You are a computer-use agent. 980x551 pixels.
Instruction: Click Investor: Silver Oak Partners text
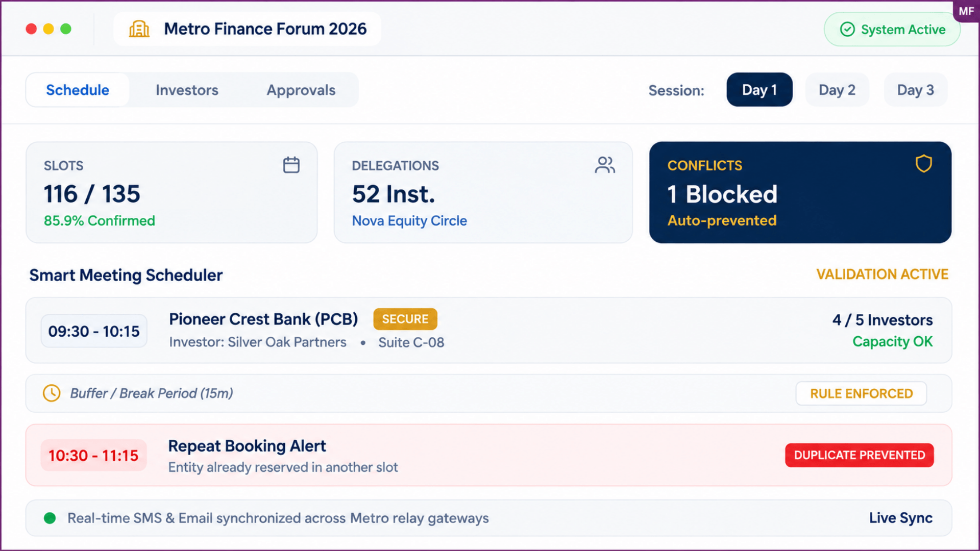[258, 342]
